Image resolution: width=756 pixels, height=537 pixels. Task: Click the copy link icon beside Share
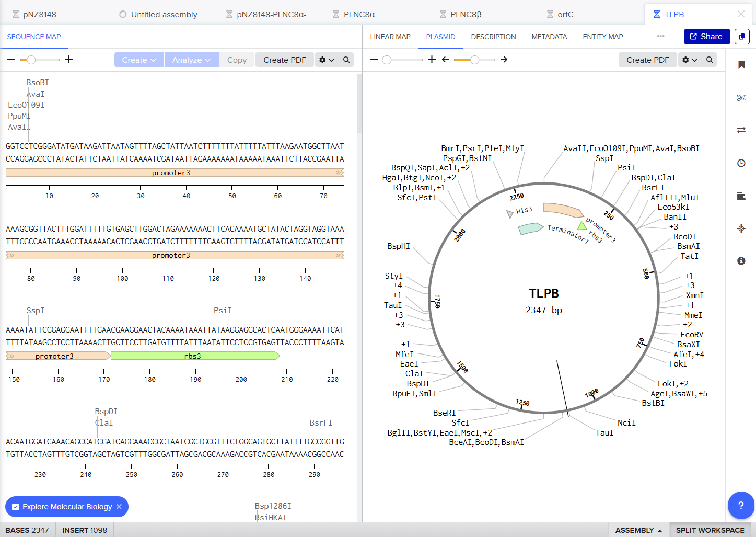click(742, 37)
